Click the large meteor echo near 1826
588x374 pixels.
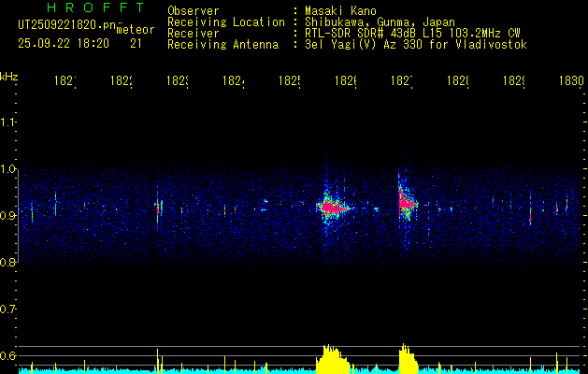click(x=332, y=207)
